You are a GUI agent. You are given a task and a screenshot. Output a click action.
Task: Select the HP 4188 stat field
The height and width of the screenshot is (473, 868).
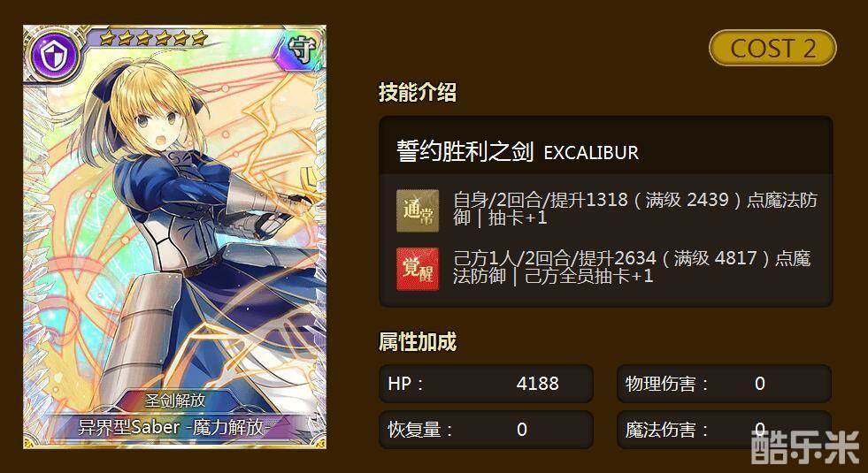click(x=486, y=384)
